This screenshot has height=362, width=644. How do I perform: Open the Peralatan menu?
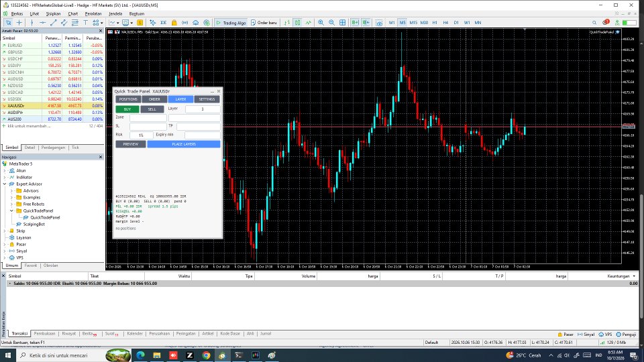tap(93, 13)
